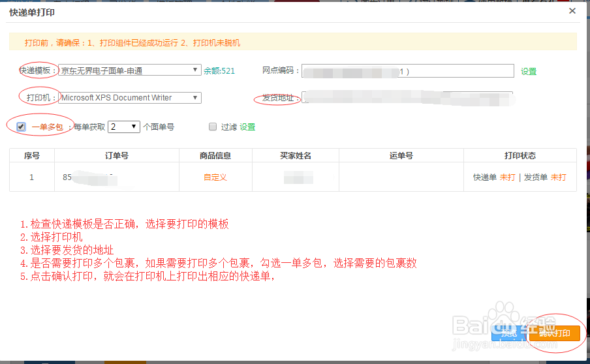
Task: Open 设置 link next to 网点编码
Action: tap(529, 72)
